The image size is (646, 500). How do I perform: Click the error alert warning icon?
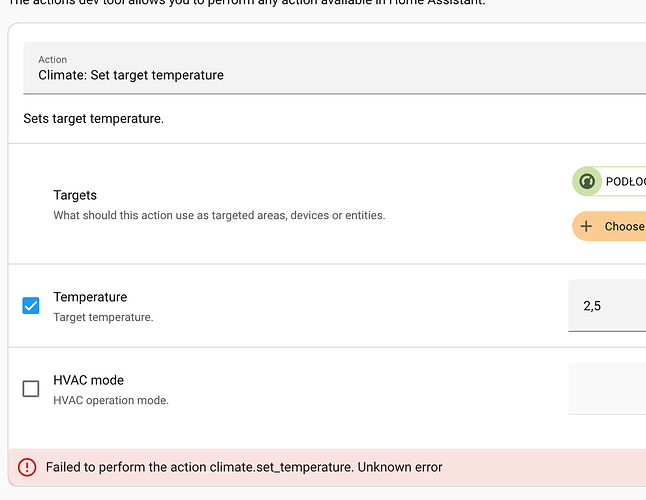[x=27, y=467]
